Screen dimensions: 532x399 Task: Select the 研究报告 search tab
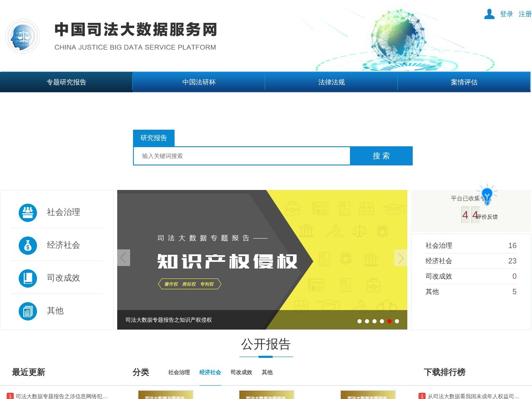[154, 138]
